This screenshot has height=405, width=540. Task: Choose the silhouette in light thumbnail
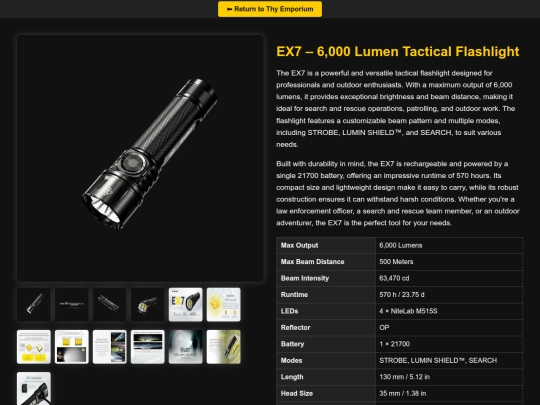[186, 347]
